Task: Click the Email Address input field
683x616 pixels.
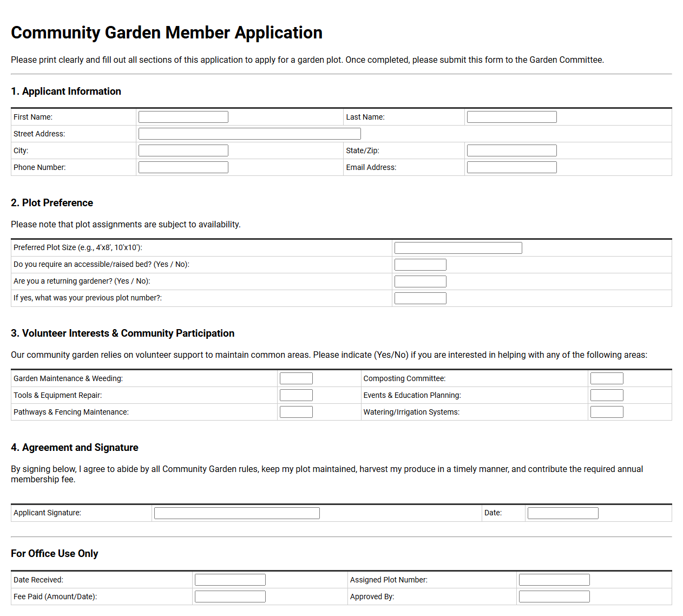Action: (512, 167)
